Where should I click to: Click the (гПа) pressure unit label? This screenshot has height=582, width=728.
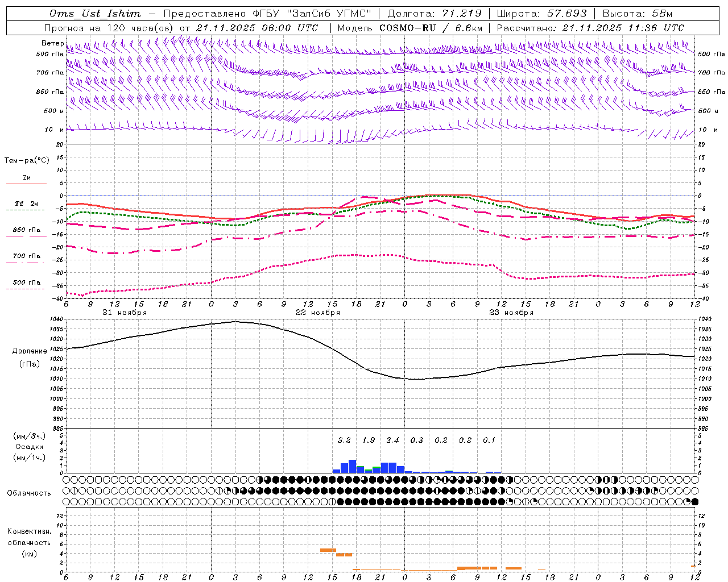pyautogui.click(x=29, y=364)
